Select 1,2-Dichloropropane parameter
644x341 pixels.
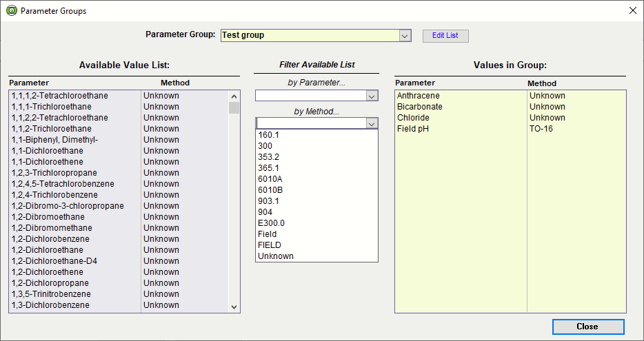point(119,284)
